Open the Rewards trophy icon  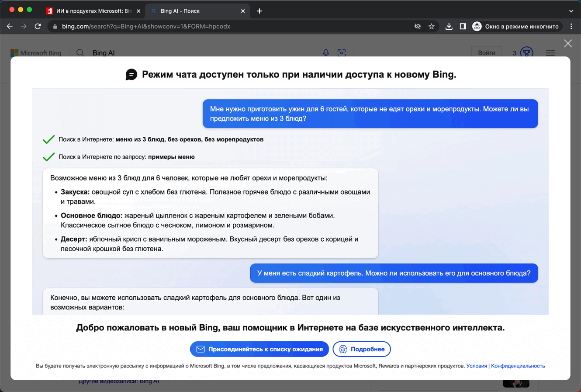(x=527, y=53)
